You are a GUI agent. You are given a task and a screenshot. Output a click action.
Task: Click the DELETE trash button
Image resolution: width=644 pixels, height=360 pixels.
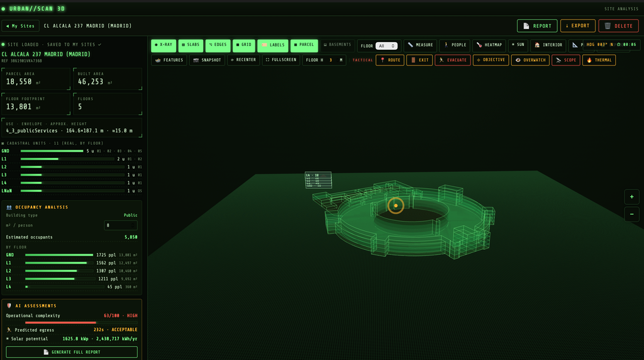point(618,26)
